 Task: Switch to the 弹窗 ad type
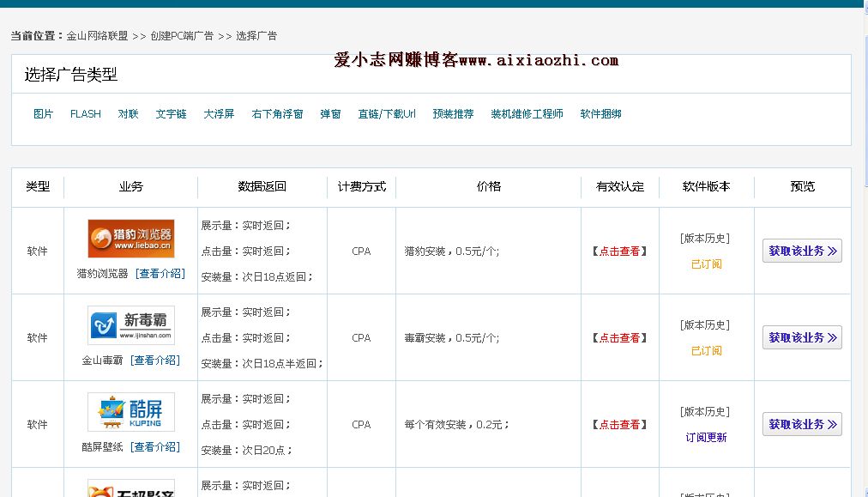click(x=330, y=113)
